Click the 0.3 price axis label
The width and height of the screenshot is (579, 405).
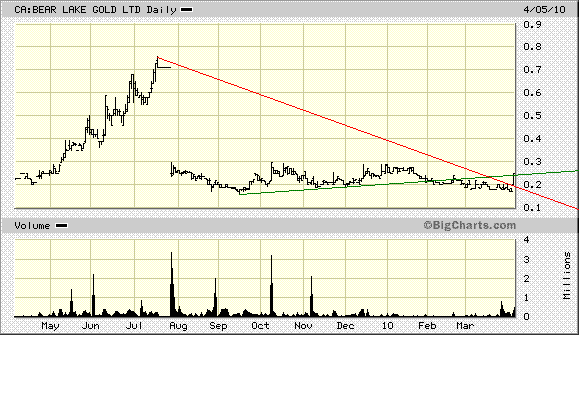click(x=532, y=161)
